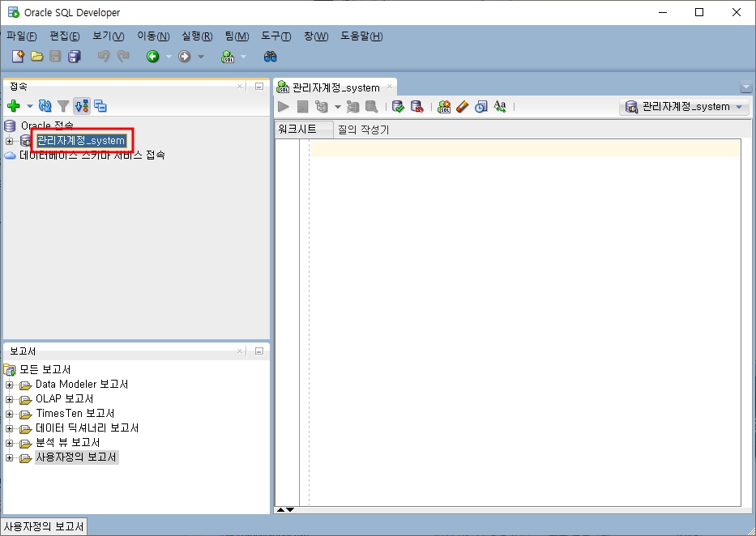
Task: Open SQL history clock icon
Action: pyautogui.click(x=481, y=106)
